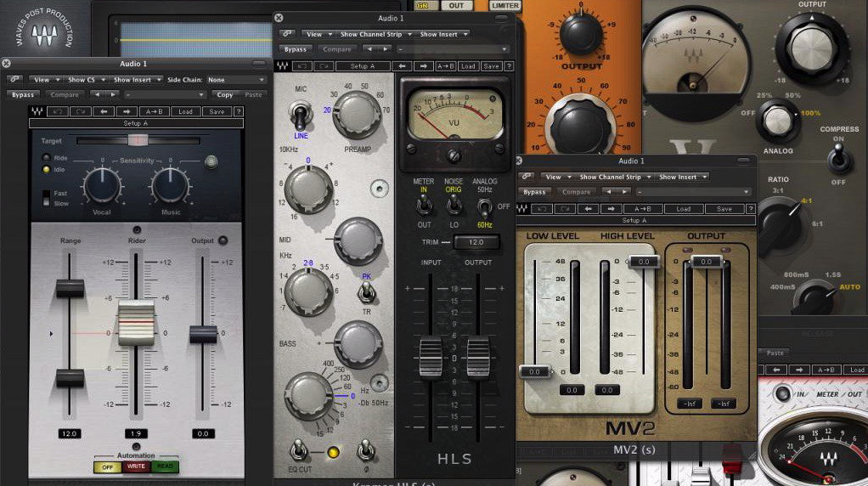Toggle the MIC/LINE switch on HLS
The image size is (868, 486).
click(300, 116)
